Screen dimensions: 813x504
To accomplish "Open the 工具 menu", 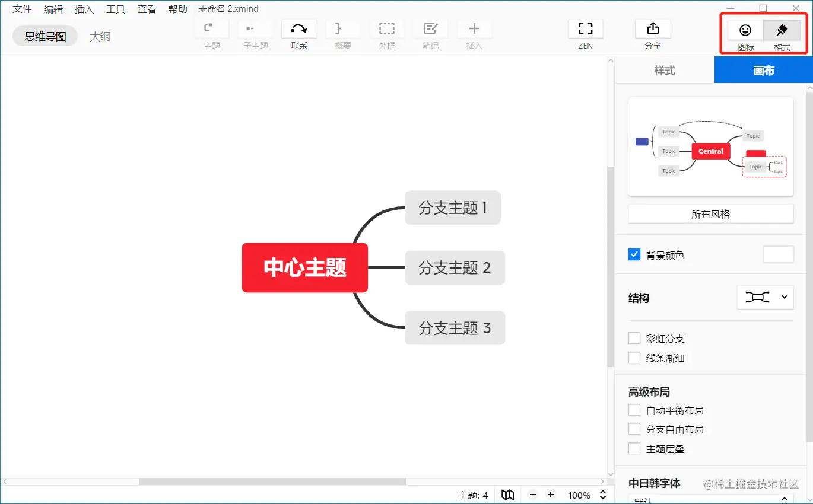I will tap(116, 9).
